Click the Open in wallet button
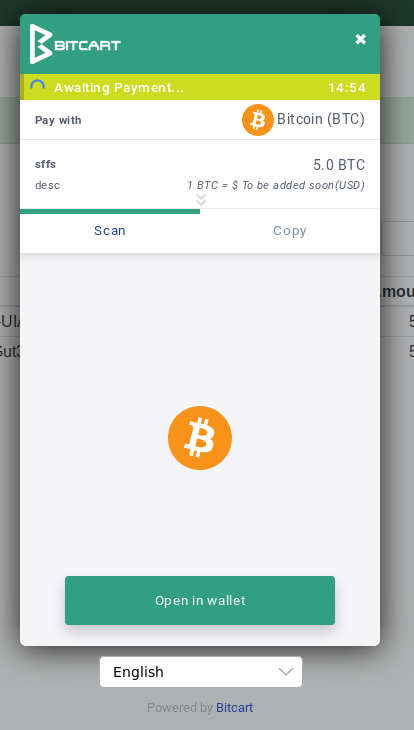Screen dimensions: 414x730 tap(200, 600)
